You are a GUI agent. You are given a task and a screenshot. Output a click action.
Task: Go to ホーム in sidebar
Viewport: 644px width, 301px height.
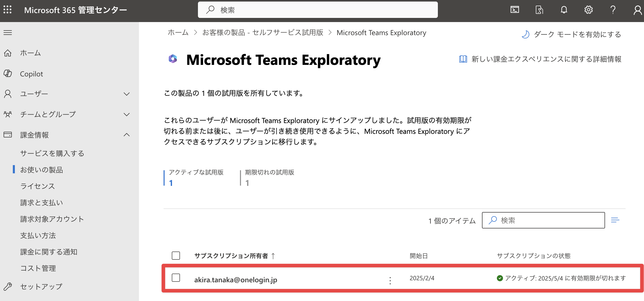pyautogui.click(x=31, y=53)
